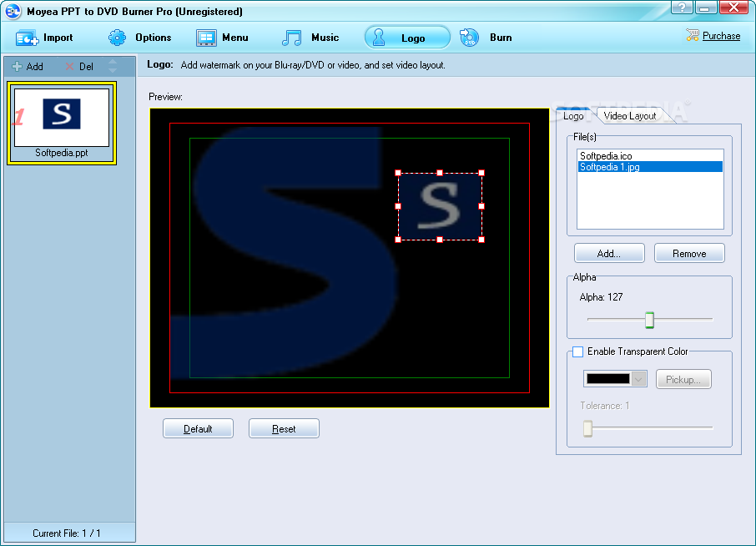The width and height of the screenshot is (756, 546).
Task: Click the Current File: 1 / 1 status text
Action: [x=67, y=533]
